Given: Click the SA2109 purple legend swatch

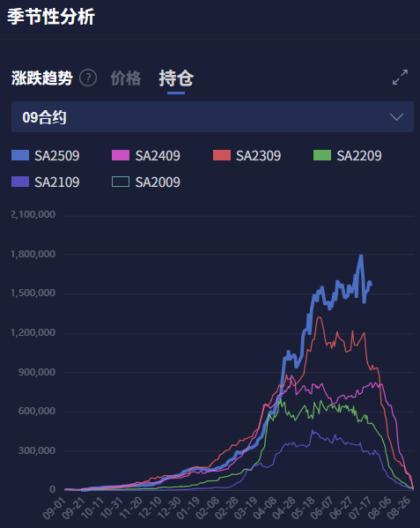Looking at the screenshot, I should [20, 182].
